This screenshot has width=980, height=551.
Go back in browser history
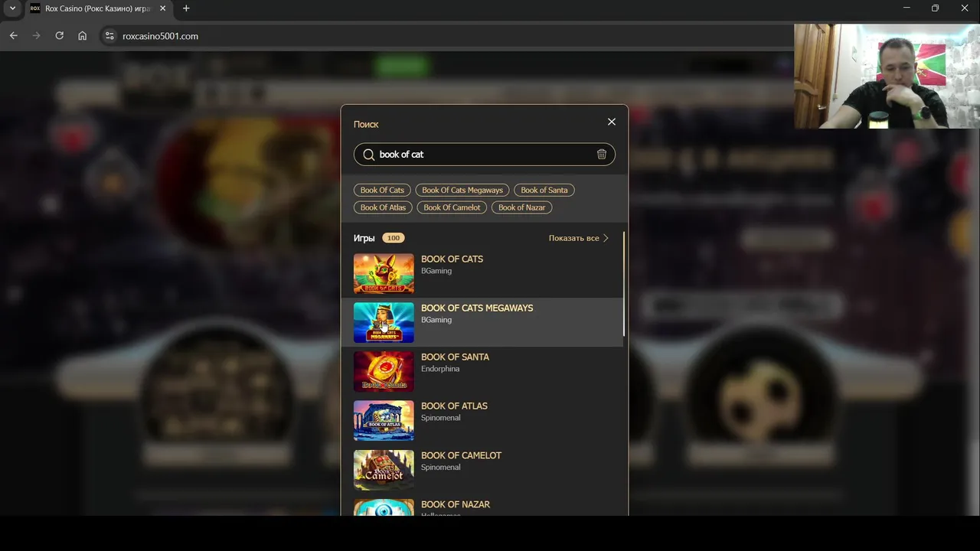click(13, 36)
